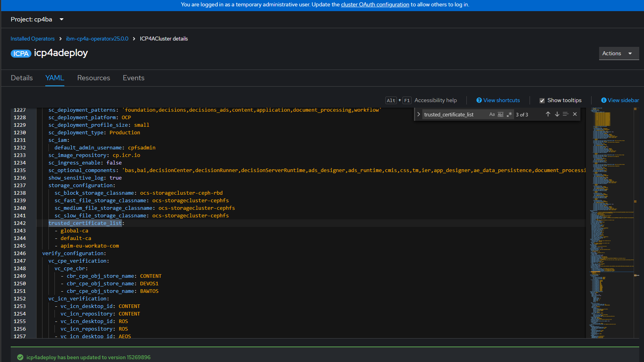The height and width of the screenshot is (362, 644).
Task: Toggle regular expression search option
Action: click(x=509, y=114)
